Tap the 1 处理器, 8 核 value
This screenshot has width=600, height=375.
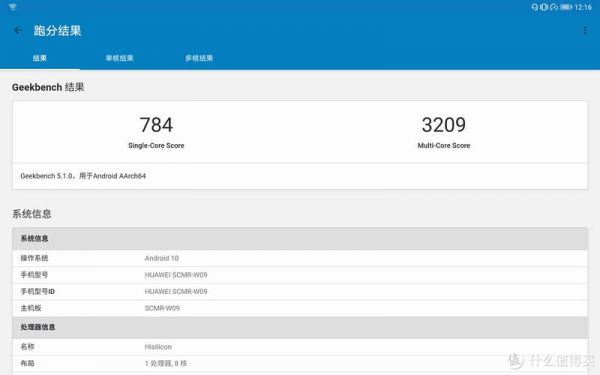(166, 363)
